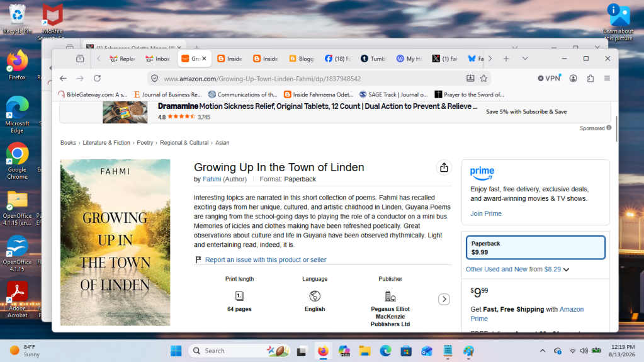
Task: Share the book via the share icon
Action: [444, 167]
